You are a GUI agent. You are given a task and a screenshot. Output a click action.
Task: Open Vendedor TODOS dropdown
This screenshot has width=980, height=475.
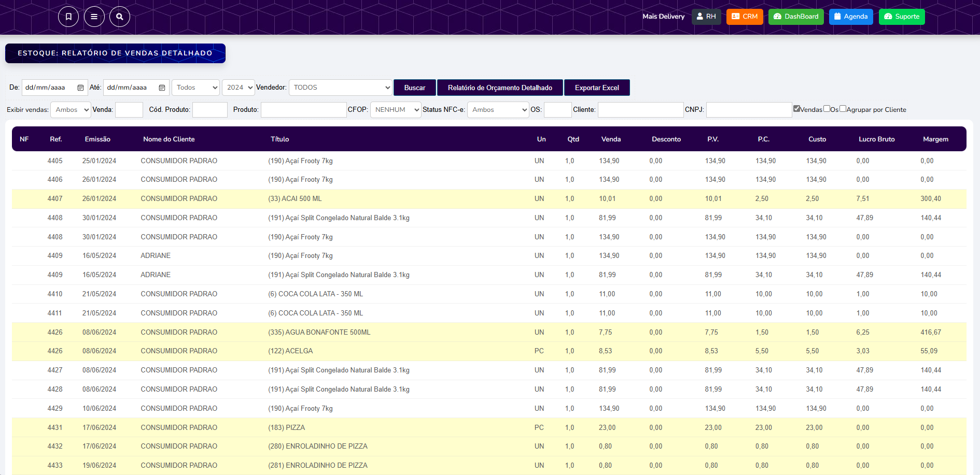point(340,88)
